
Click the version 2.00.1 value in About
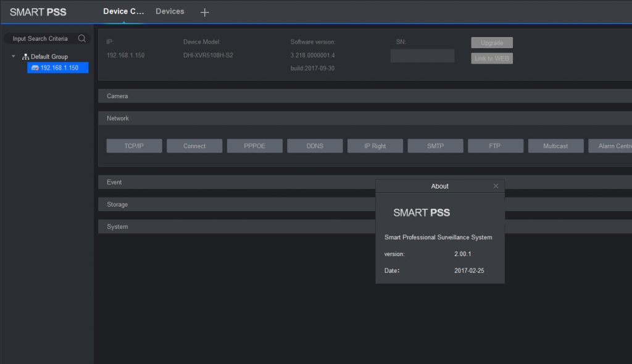463,254
